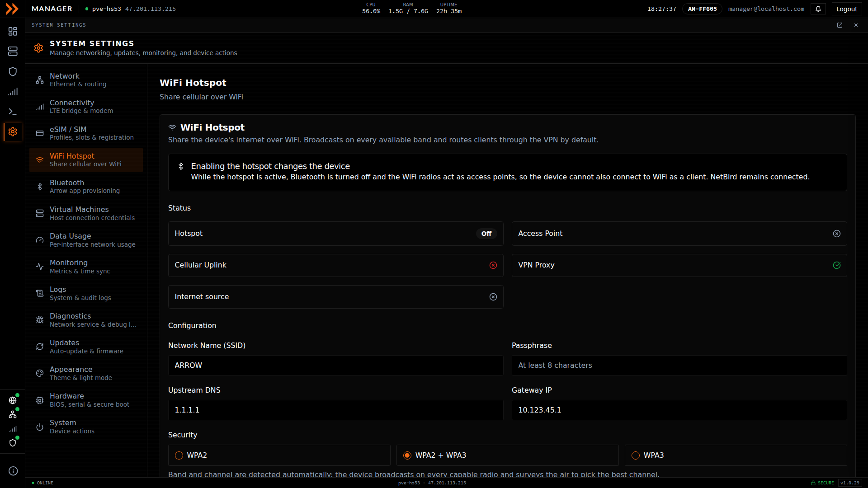Focus the Passphrase input field

tap(679, 365)
